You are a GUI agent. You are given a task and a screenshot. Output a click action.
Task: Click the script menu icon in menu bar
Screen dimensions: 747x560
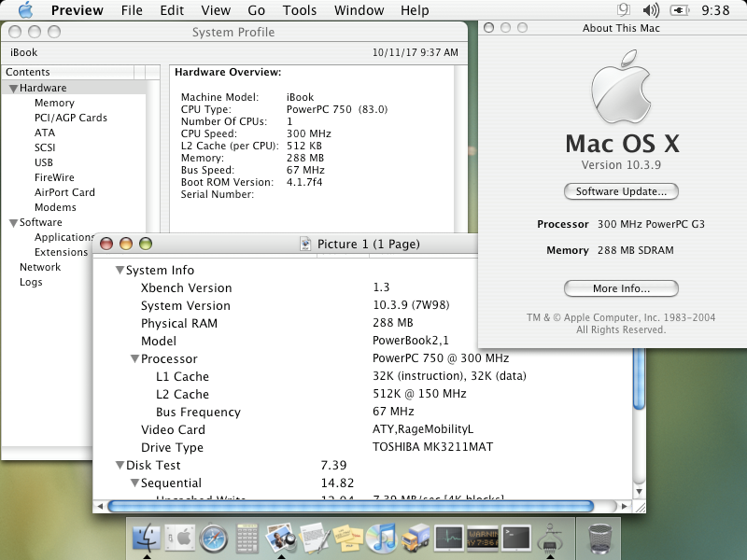tap(624, 10)
